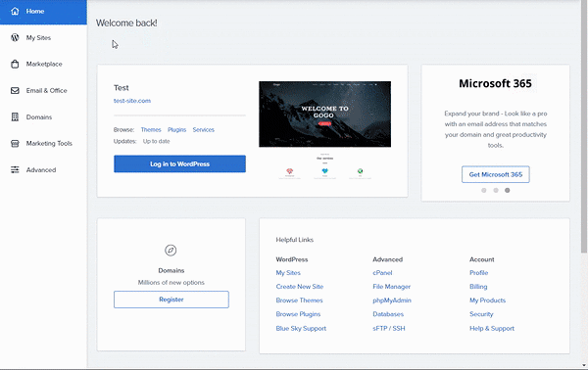The height and width of the screenshot is (370, 588).
Task: Select the third carousel dot under Microsoft 365
Action: pos(507,190)
